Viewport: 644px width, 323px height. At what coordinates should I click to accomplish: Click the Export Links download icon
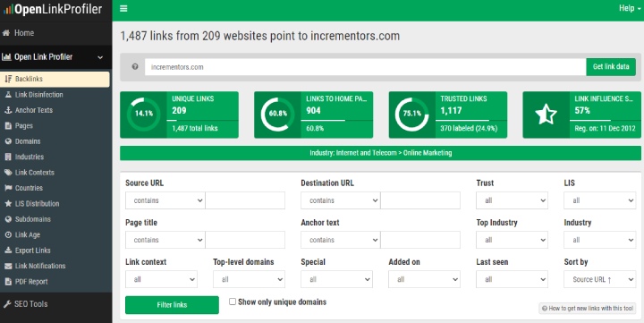tap(8, 251)
